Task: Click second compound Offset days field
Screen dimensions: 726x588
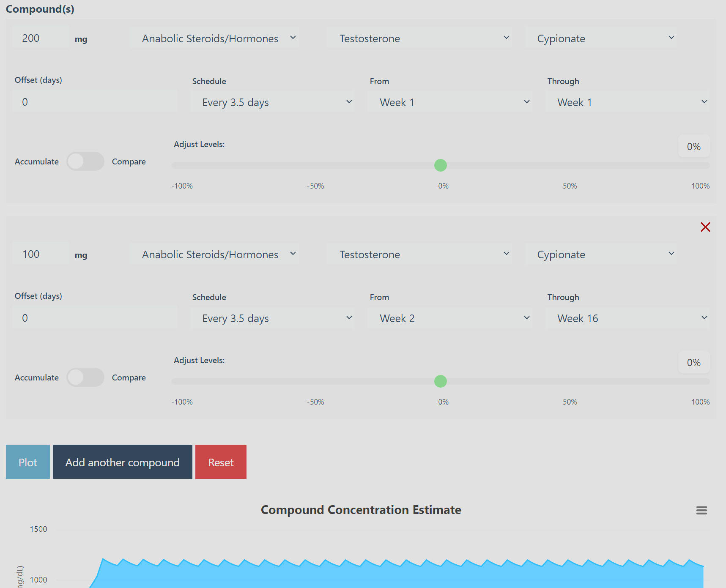Action: 95,318
